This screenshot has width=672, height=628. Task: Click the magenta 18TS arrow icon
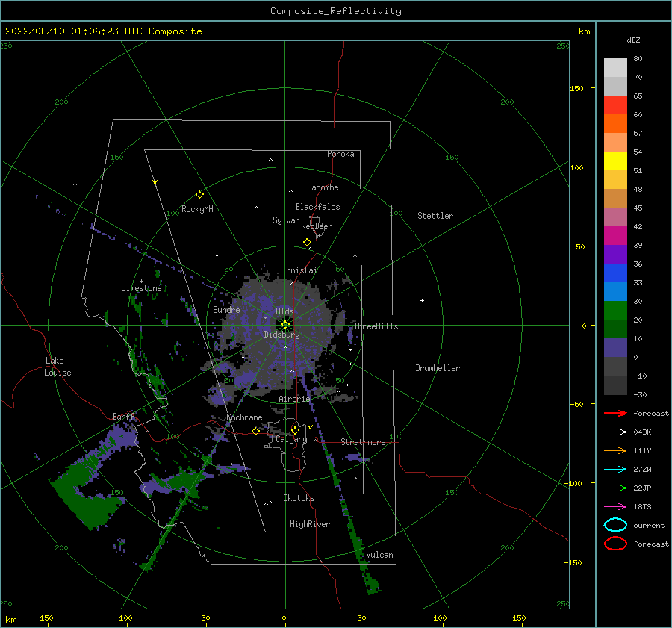pyautogui.click(x=615, y=507)
